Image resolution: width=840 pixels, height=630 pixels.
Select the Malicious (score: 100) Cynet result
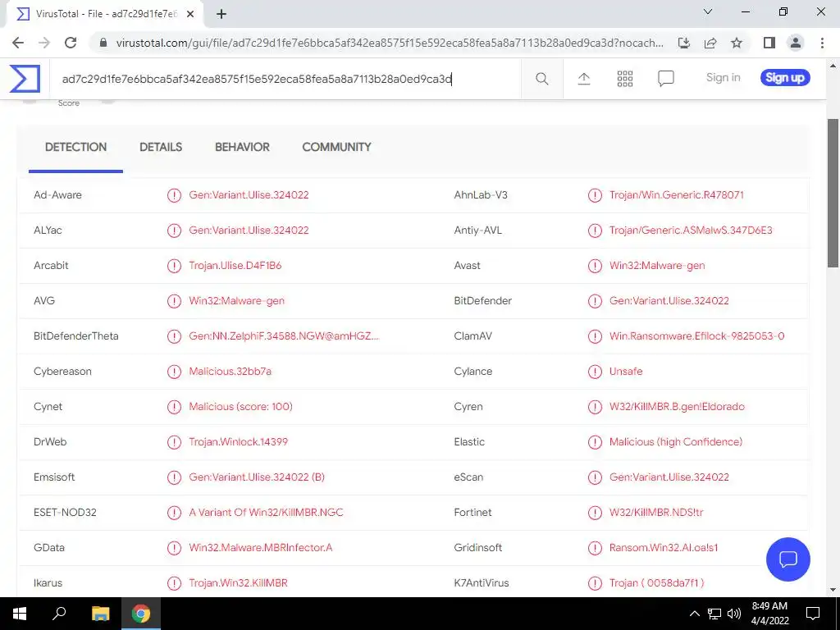click(x=240, y=407)
